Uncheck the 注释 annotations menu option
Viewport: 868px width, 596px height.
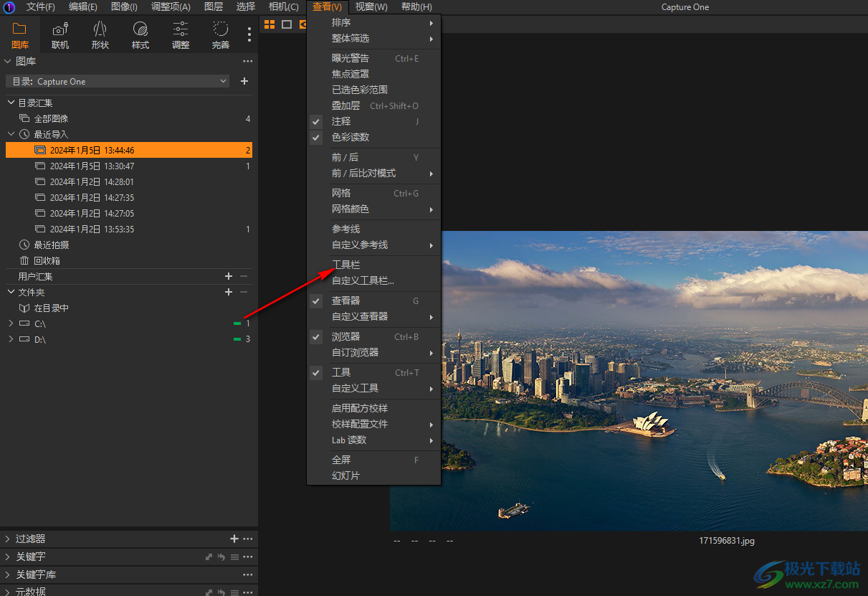[341, 122]
